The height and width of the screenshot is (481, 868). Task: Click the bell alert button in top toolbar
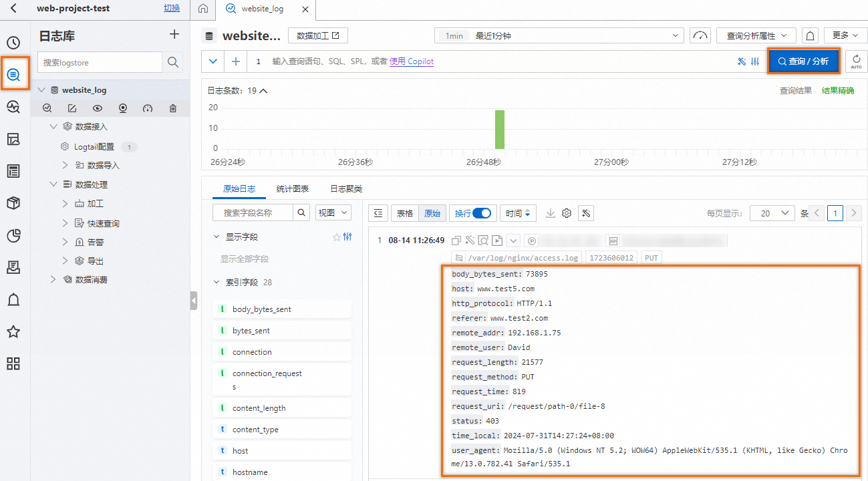click(810, 35)
